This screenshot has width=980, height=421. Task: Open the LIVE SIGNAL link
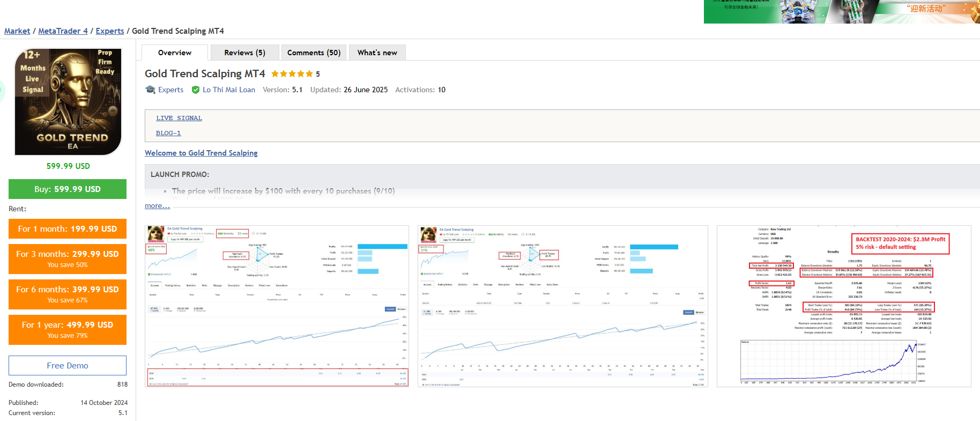179,118
